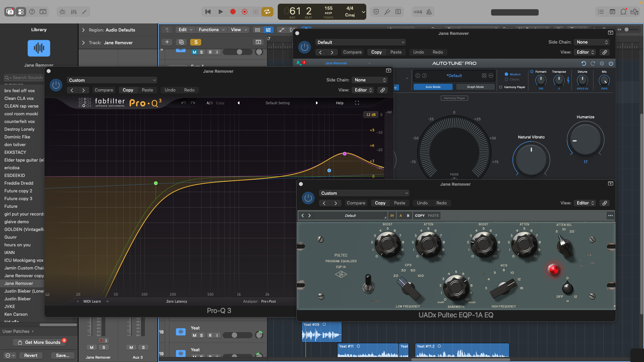Click Compare in Pro-Q 3 window
Image resolution: width=644 pixels, height=362 pixels.
tap(104, 90)
